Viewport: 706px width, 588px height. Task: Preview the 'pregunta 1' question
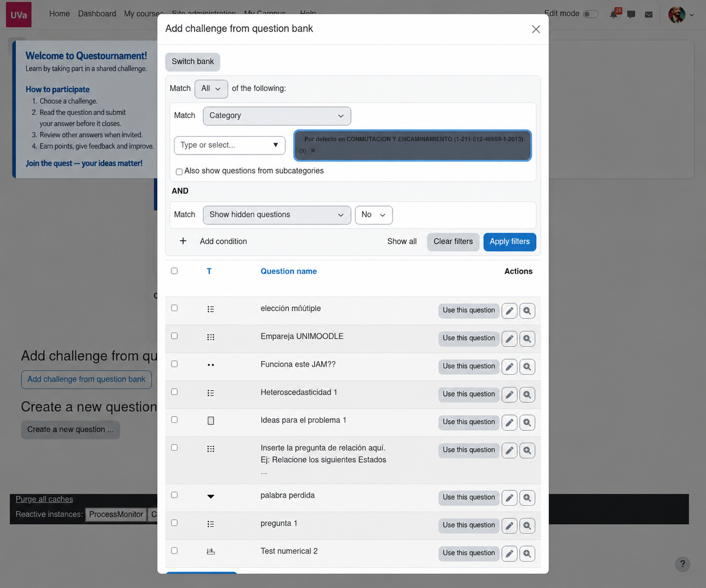click(x=527, y=525)
